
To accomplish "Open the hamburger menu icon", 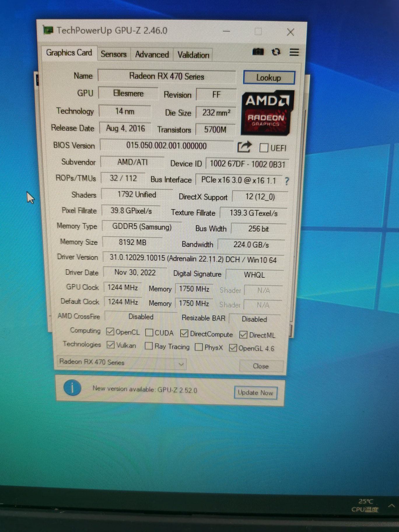I will coord(294,52).
